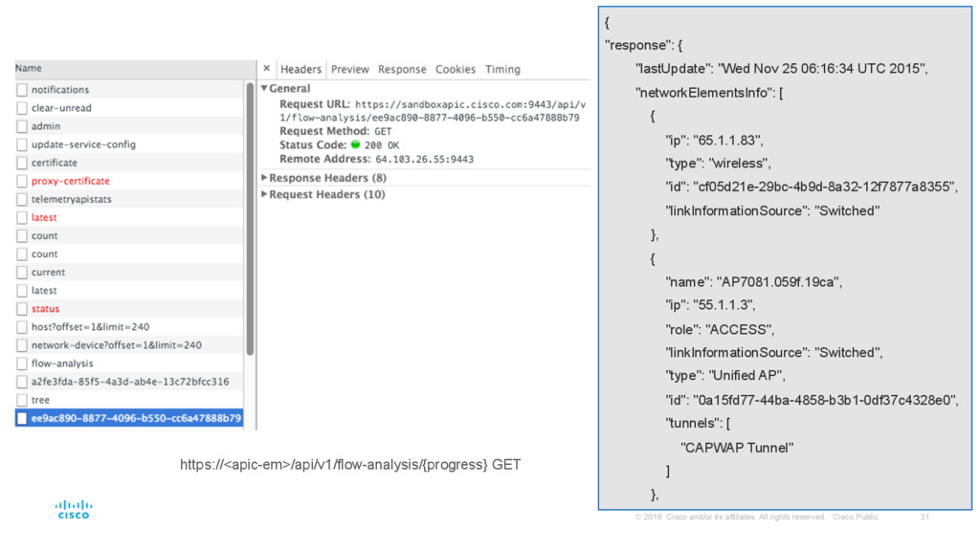This screenshot has height=551, width=980.
Task: Check the box next to tree
Action: click(x=22, y=400)
